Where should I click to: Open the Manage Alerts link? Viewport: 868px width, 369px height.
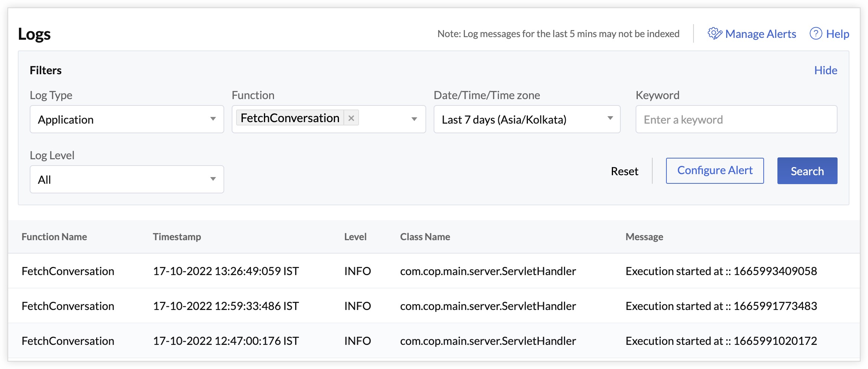[x=760, y=34]
